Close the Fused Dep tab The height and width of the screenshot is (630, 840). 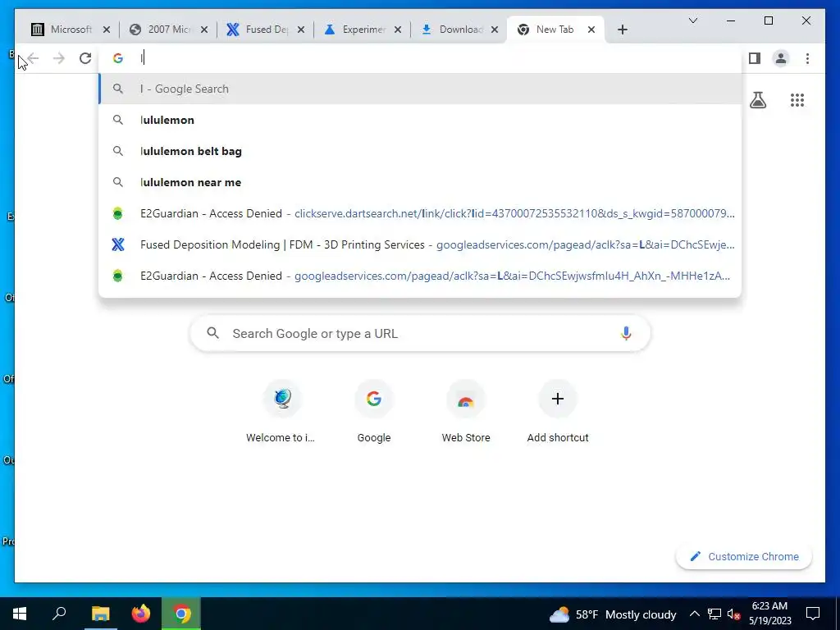301,30
